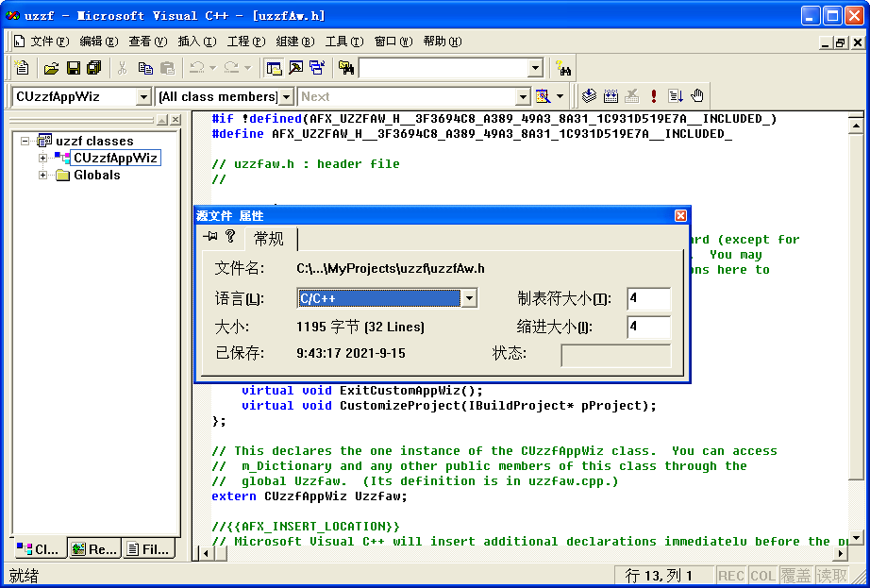870x588 pixels.
Task: Click the Find in Files binoculars icon
Action: [347, 68]
